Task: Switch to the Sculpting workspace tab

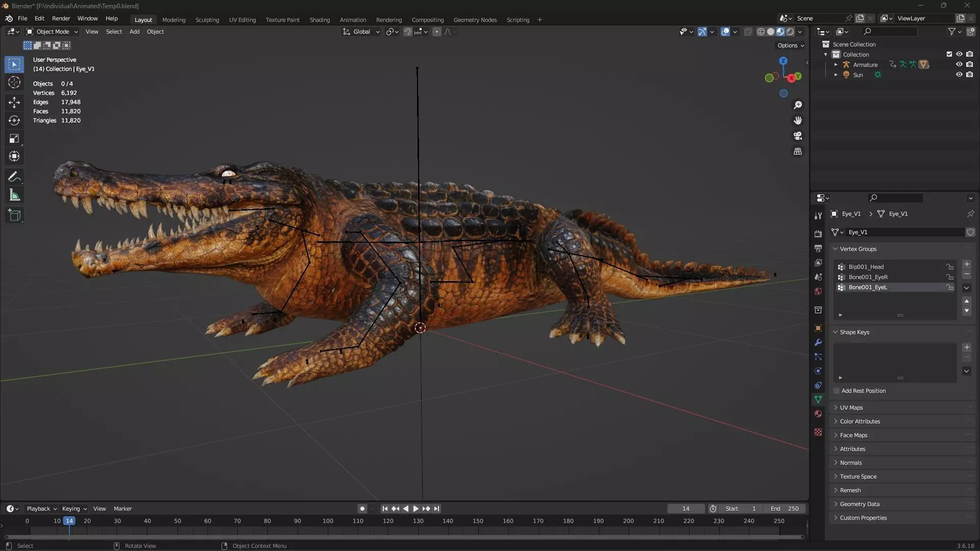Action: 207,20
